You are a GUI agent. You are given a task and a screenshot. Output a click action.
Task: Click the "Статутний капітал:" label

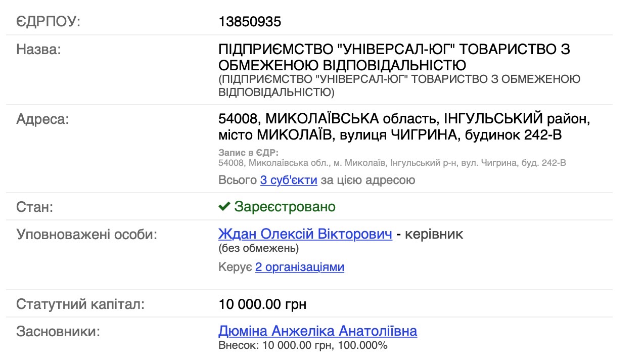(80, 304)
